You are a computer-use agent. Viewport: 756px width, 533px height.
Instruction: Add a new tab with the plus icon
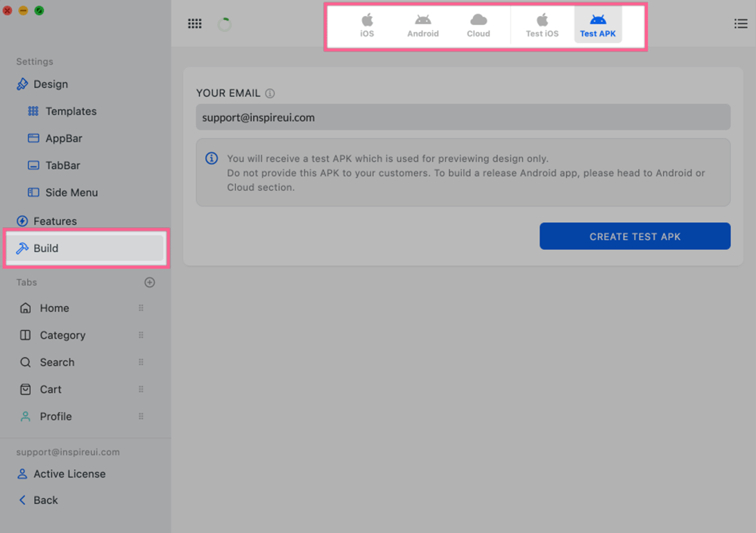click(x=149, y=282)
